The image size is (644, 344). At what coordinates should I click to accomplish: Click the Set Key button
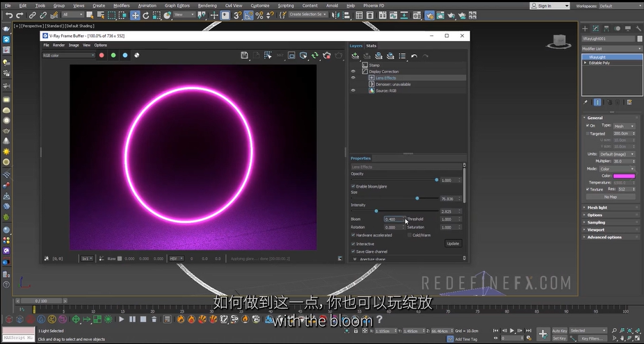point(559,338)
